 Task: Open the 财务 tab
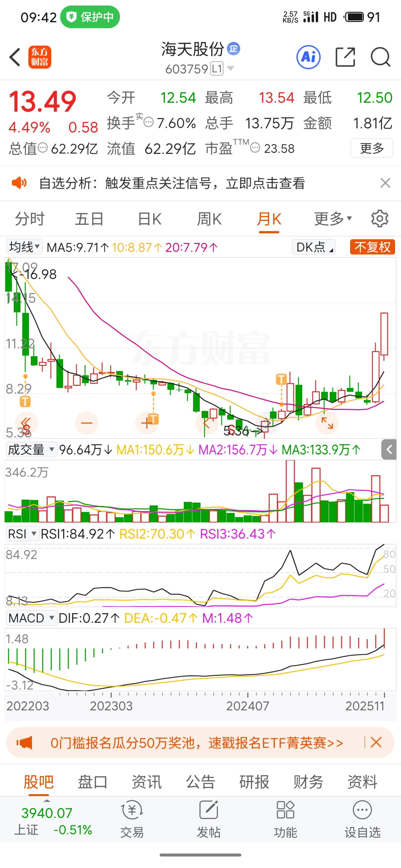[x=308, y=782]
